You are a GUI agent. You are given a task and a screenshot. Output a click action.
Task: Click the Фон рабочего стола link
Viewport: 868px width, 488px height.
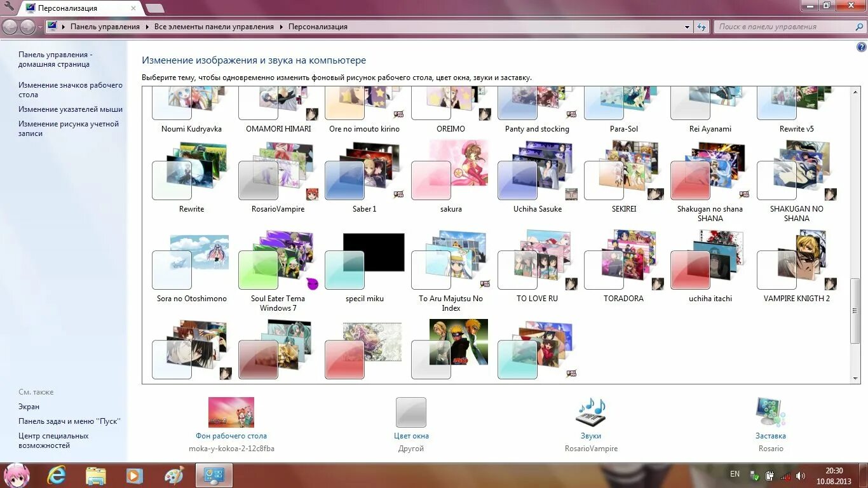[231, 436]
